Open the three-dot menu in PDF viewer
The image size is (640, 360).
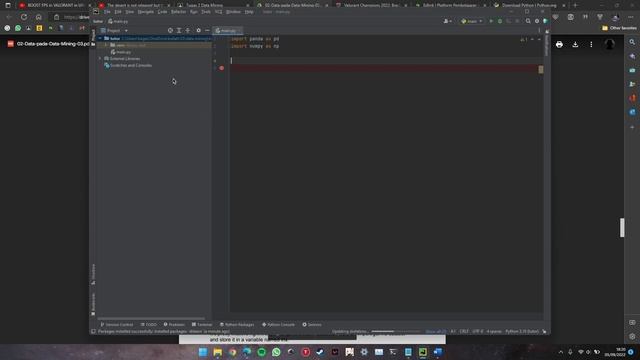pyautogui.click(x=591, y=44)
